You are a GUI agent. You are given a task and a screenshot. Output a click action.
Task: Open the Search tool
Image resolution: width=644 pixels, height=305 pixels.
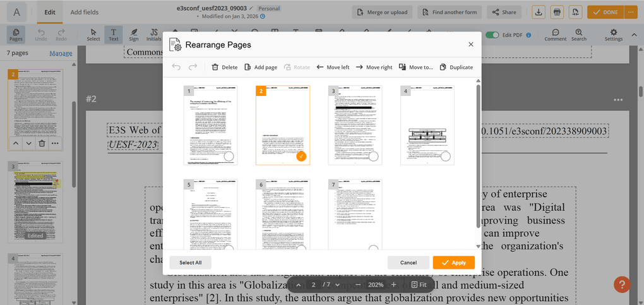tap(579, 35)
